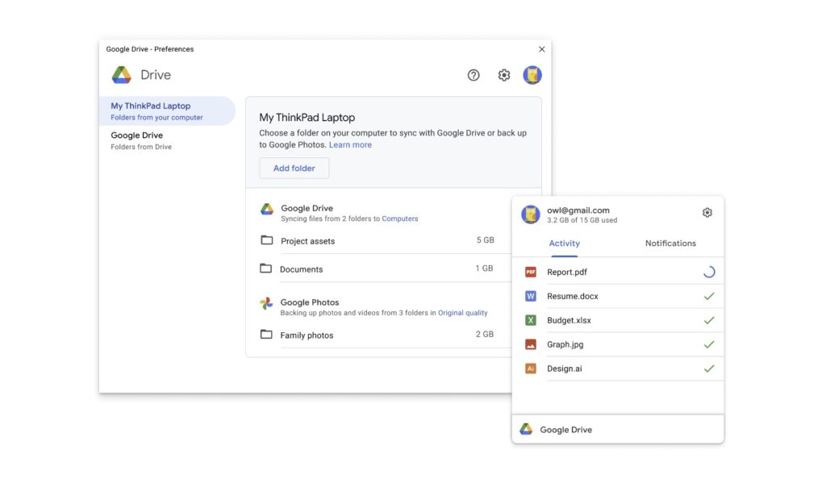
Task: Click the checkmark next to Graph.jpg
Action: [709, 344]
